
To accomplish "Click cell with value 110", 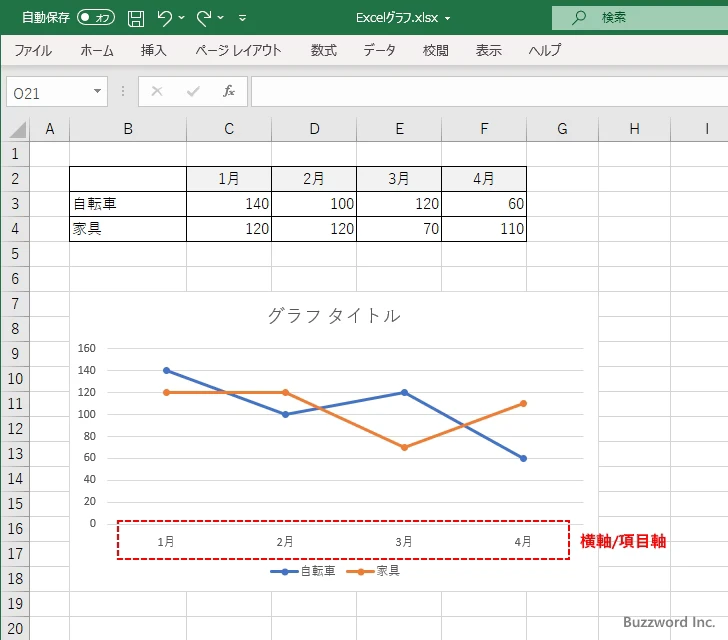I will (x=484, y=229).
